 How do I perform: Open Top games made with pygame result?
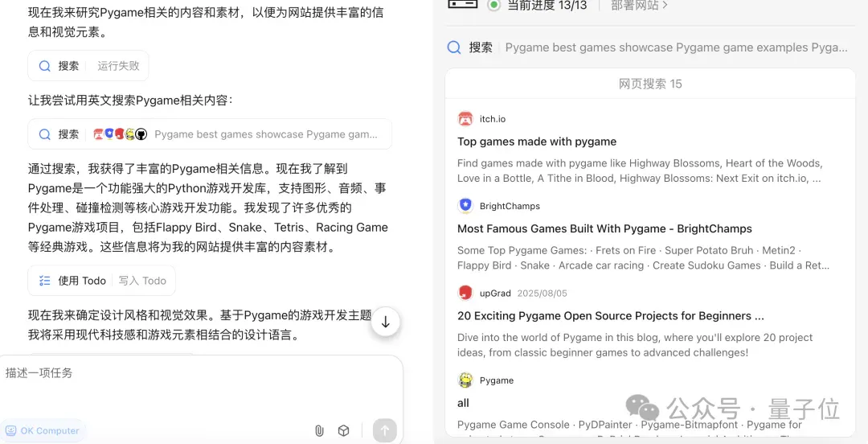[x=536, y=142]
